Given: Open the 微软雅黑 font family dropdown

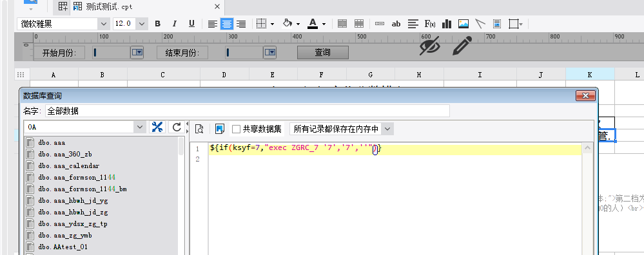Looking at the screenshot, I should tap(104, 24).
